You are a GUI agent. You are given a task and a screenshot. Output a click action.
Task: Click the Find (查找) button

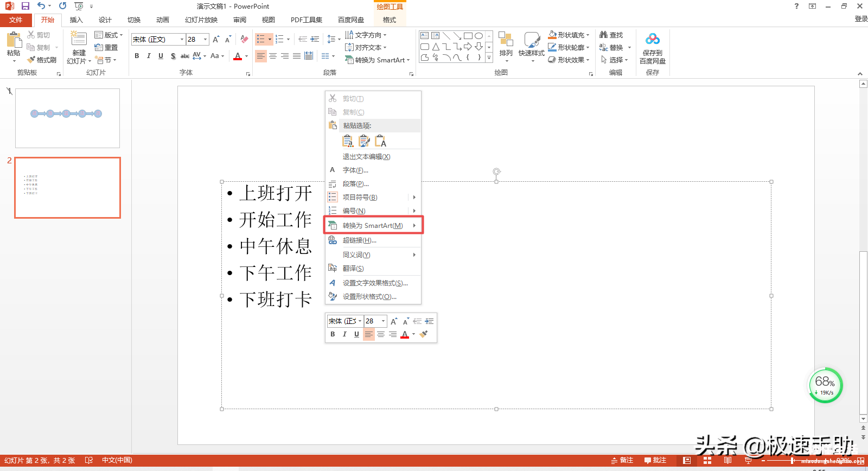click(x=611, y=35)
